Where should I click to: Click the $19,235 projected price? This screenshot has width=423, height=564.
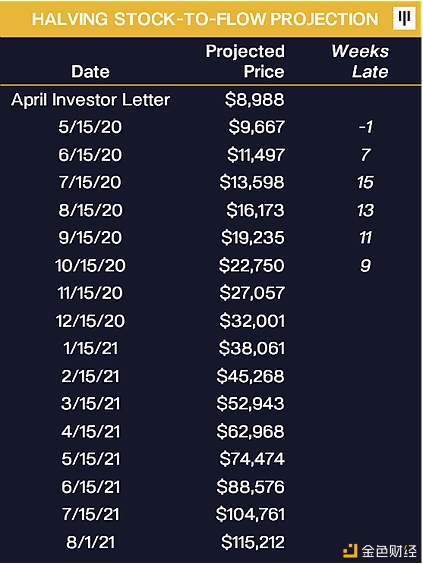tap(253, 237)
